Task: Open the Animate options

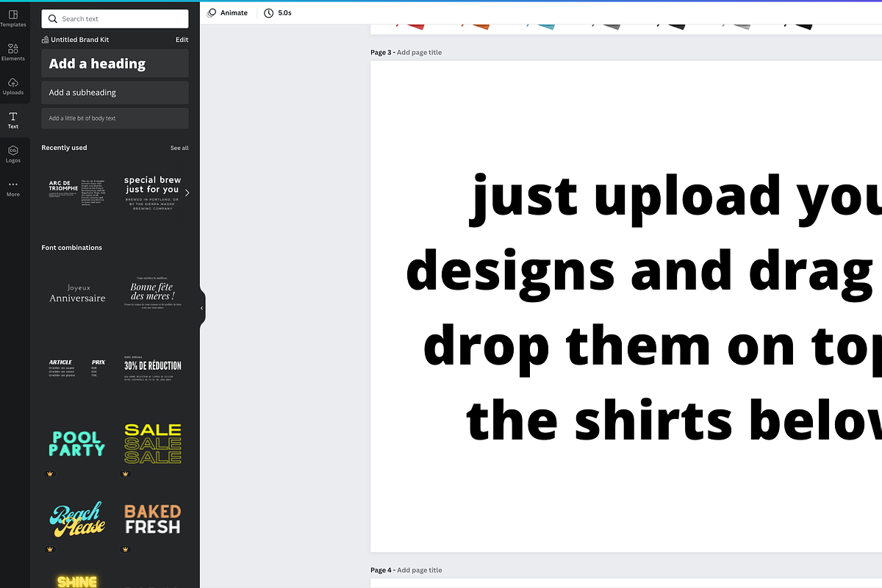Action: click(227, 12)
